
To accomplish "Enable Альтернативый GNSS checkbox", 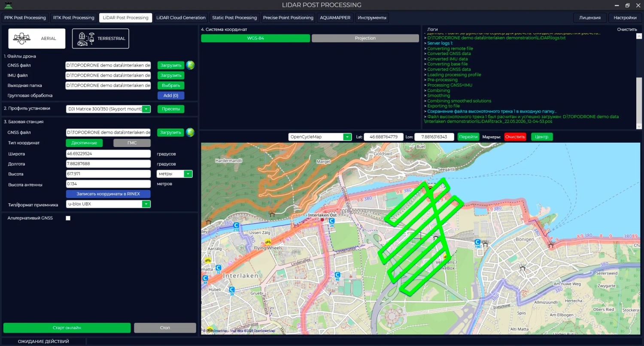I will click(68, 218).
